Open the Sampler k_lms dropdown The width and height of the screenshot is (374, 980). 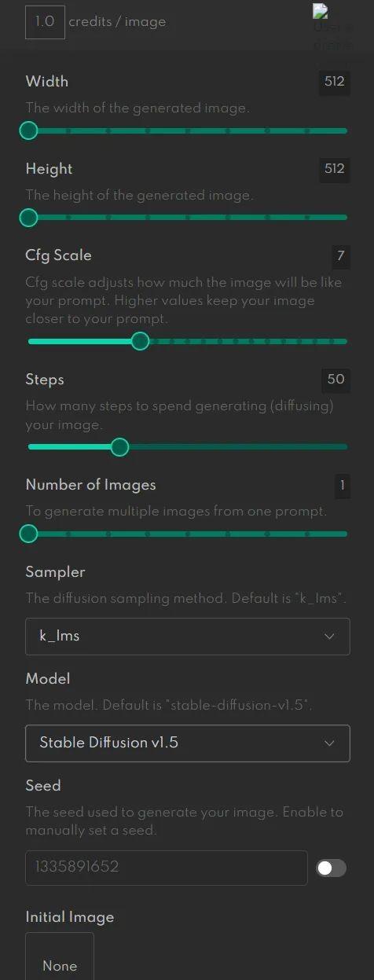[x=188, y=636]
